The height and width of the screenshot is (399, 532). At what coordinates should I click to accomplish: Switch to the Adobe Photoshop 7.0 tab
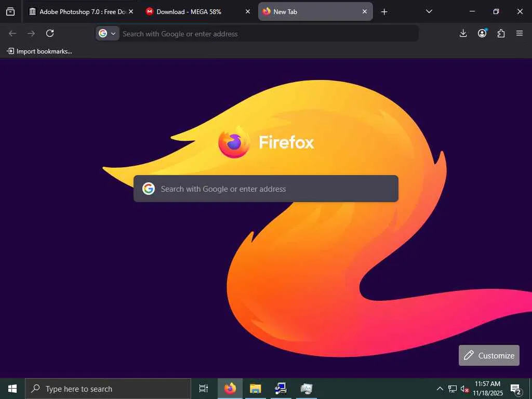[x=77, y=11]
